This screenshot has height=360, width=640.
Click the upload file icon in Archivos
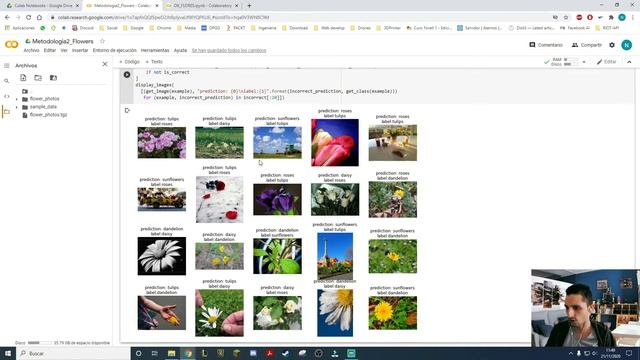coord(23,78)
